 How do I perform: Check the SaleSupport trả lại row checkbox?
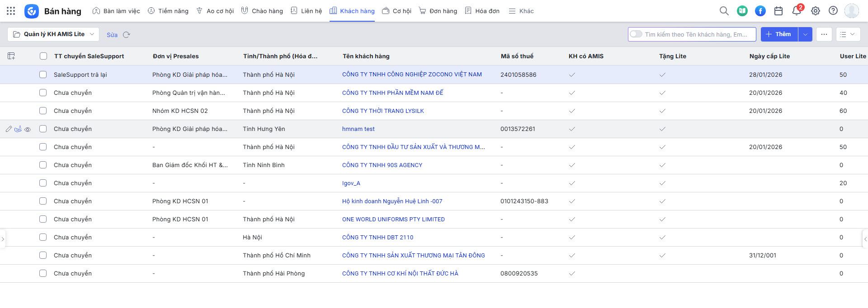(x=43, y=75)
